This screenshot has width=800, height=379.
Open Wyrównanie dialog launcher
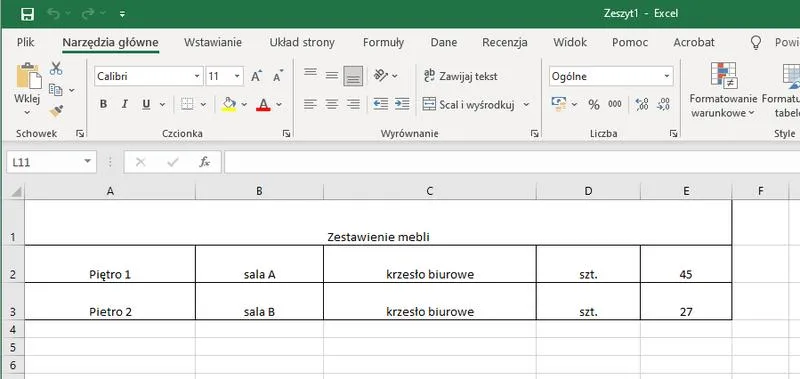click(534, 134)
